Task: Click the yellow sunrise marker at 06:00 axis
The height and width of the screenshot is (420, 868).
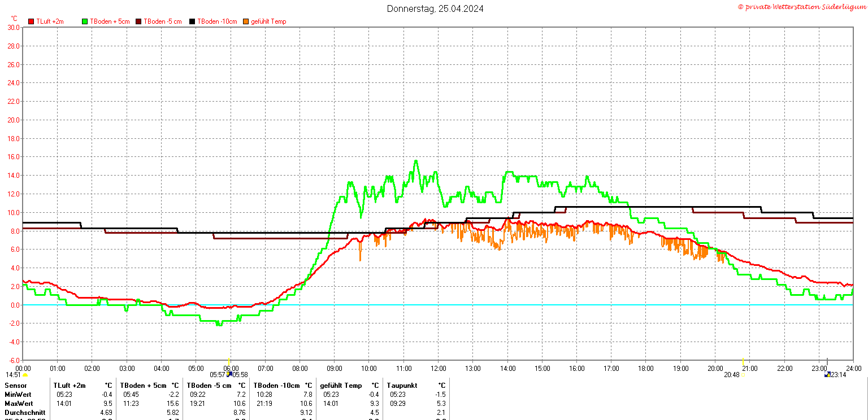Action: click(229, 361)
